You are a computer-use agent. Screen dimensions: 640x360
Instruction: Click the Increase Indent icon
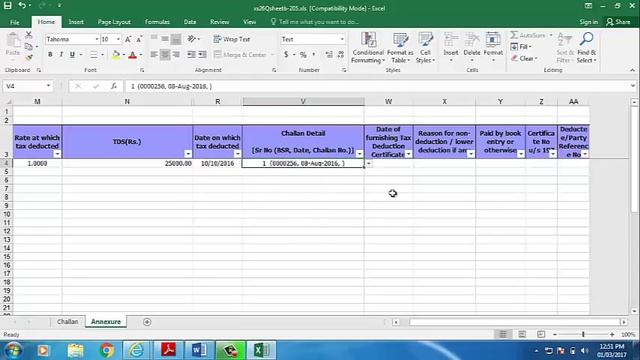click(x=202, y=54)
